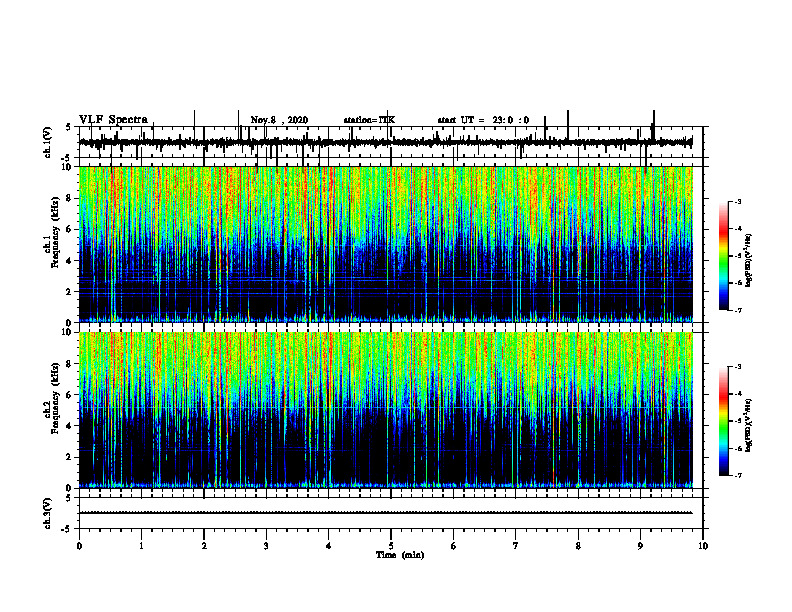Click the "-7" label on ch.2 color scale
The height and width of the screenshot is (612, 792).
(x=737, y=476)
